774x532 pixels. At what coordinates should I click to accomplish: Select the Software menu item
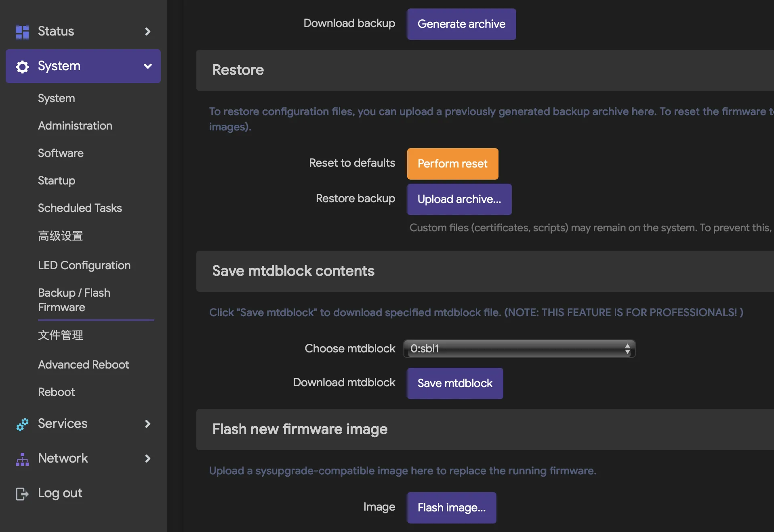click(61, 153)
